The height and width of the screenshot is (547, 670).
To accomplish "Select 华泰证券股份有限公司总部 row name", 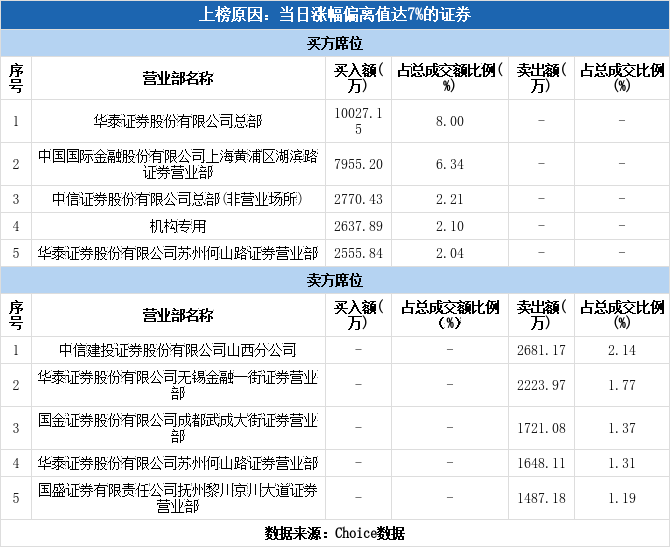I will [x=178, y=121].
